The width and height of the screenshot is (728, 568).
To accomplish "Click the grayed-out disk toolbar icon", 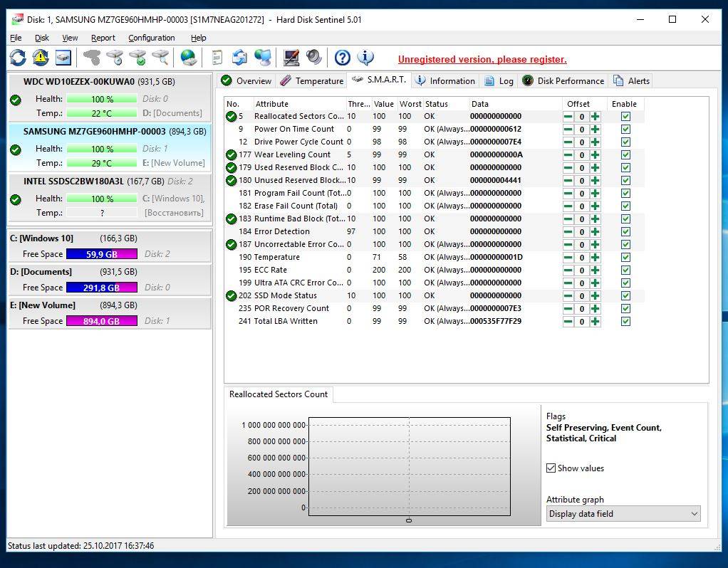I will [91, 58].
